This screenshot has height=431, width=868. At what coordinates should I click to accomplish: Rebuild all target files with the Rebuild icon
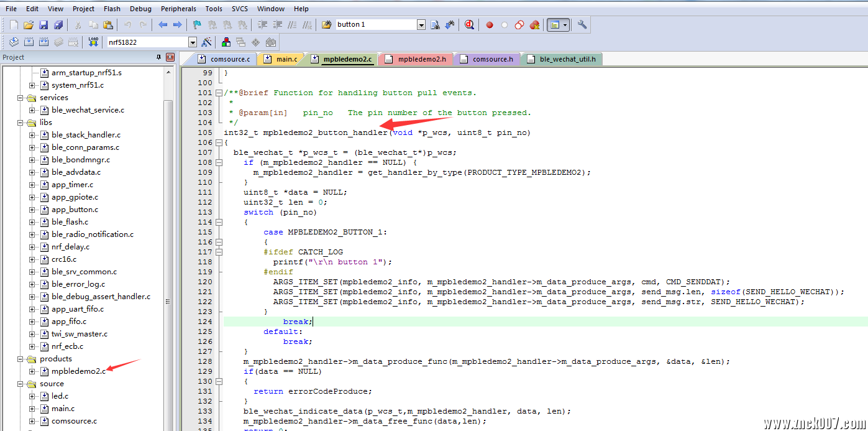(43, 42)
